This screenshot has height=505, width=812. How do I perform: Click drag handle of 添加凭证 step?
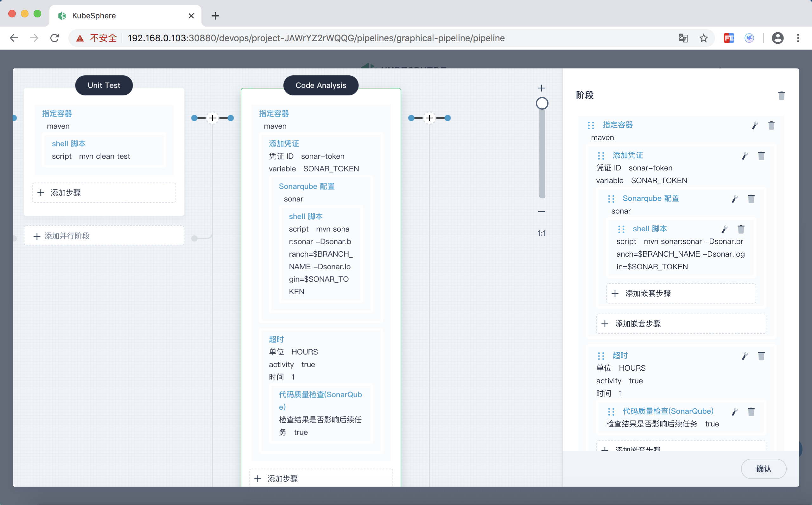tap(601, 156)
